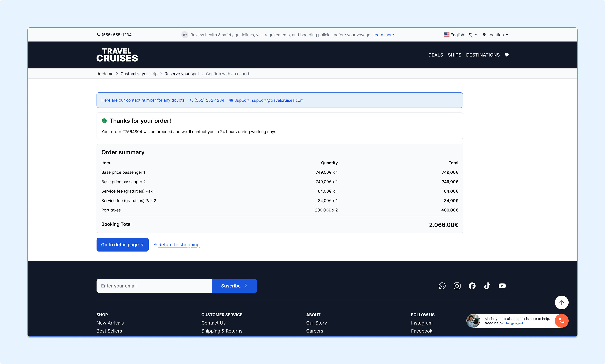Click the home icon in breadcrumb
Image resolution: width=605 pixels, height=364 pixels.
click(x=99, y=74)
